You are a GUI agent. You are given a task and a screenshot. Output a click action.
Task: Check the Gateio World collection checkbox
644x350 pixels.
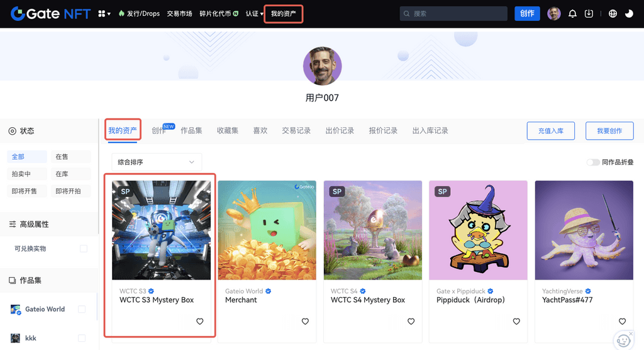[x=81, y=309]
